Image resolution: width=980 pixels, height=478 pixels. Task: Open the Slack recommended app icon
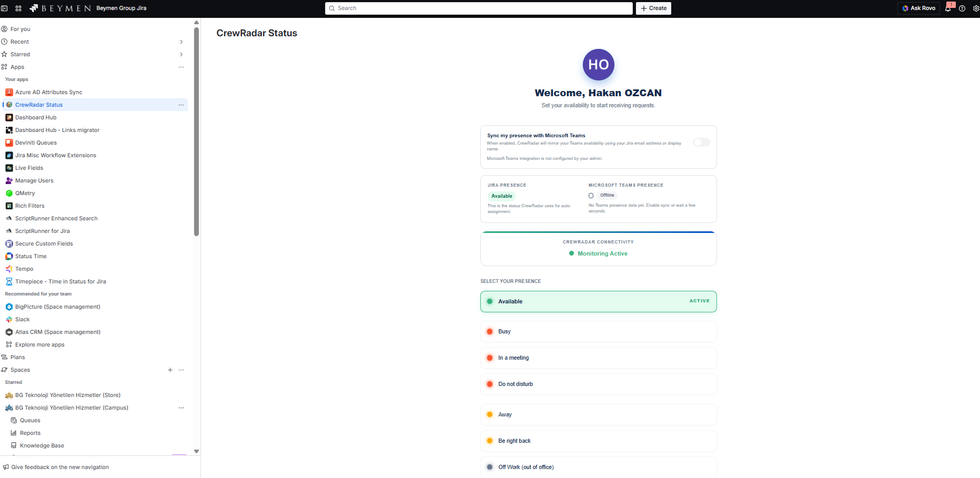click(9, 319)
